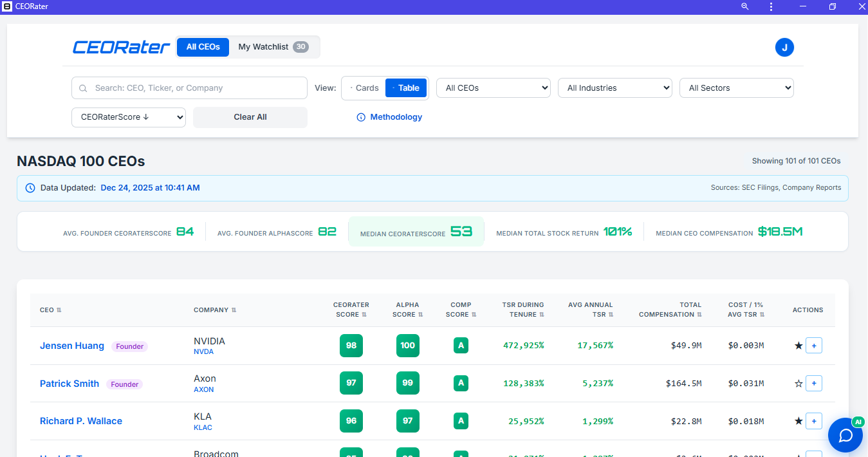Open Patrick Smith's profile link
Viewport: 868px width, 457px height.
[x=69, y=384]
